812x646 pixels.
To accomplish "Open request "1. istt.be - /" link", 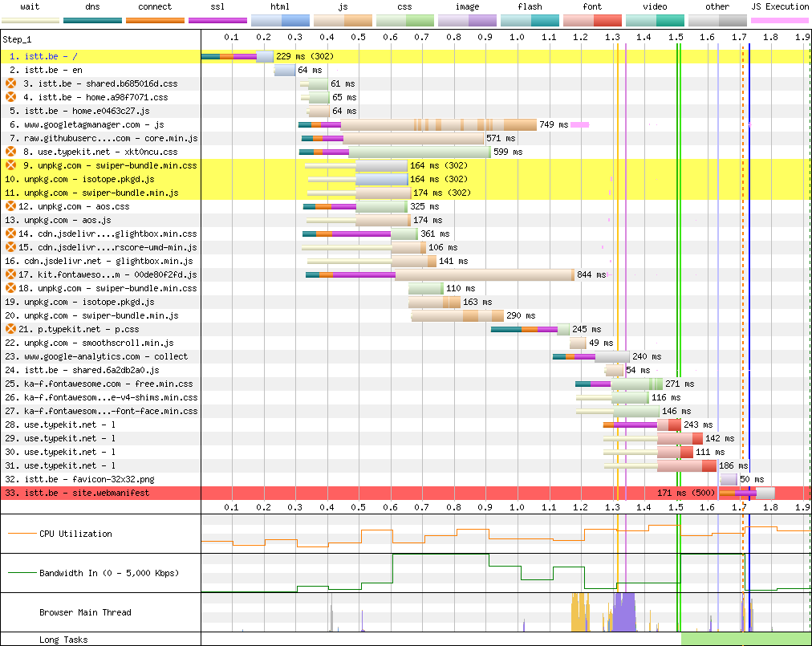I will 44,56.
